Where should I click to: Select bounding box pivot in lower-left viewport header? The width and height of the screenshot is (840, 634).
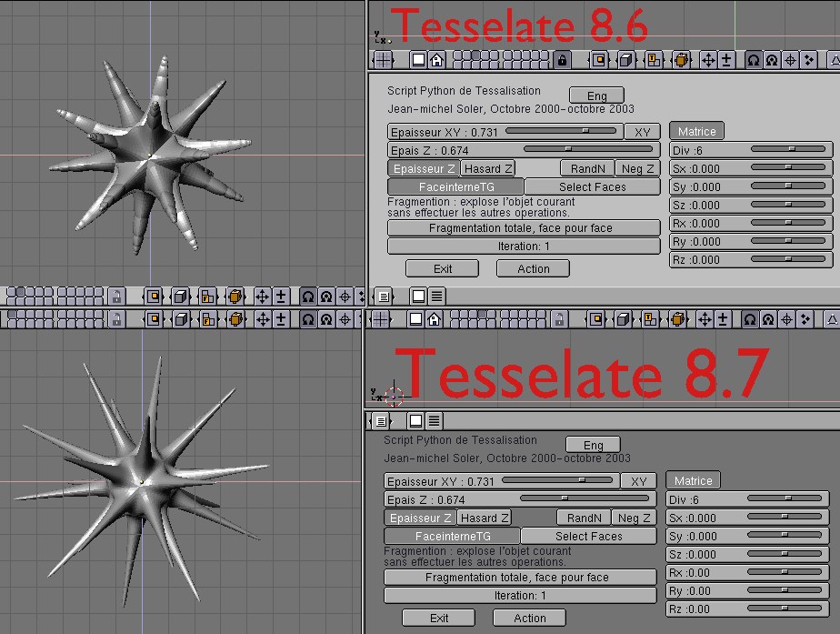(307, 319)
